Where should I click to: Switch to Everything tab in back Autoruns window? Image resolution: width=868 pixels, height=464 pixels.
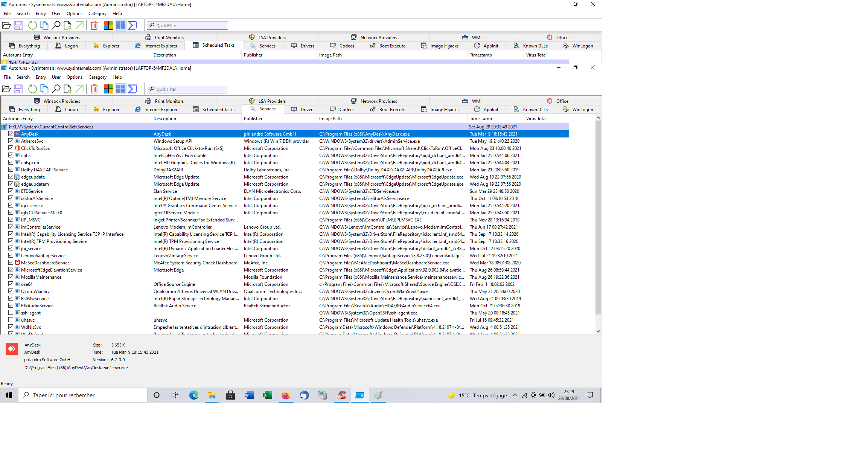[24, 46]
